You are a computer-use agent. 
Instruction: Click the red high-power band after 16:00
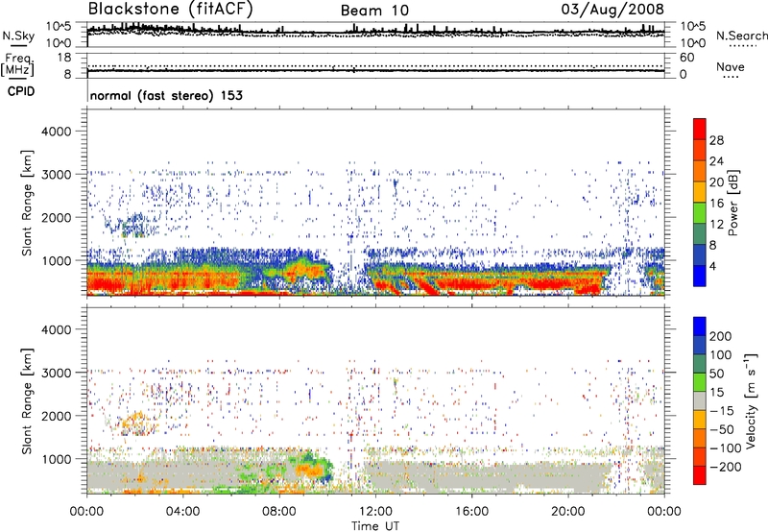[x=546, y=283]
